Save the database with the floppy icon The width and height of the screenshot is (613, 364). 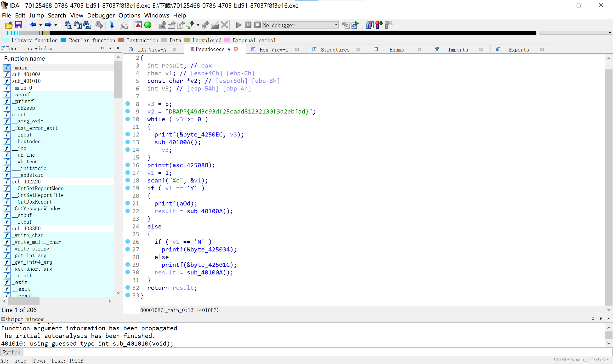(x=19, y=25)
